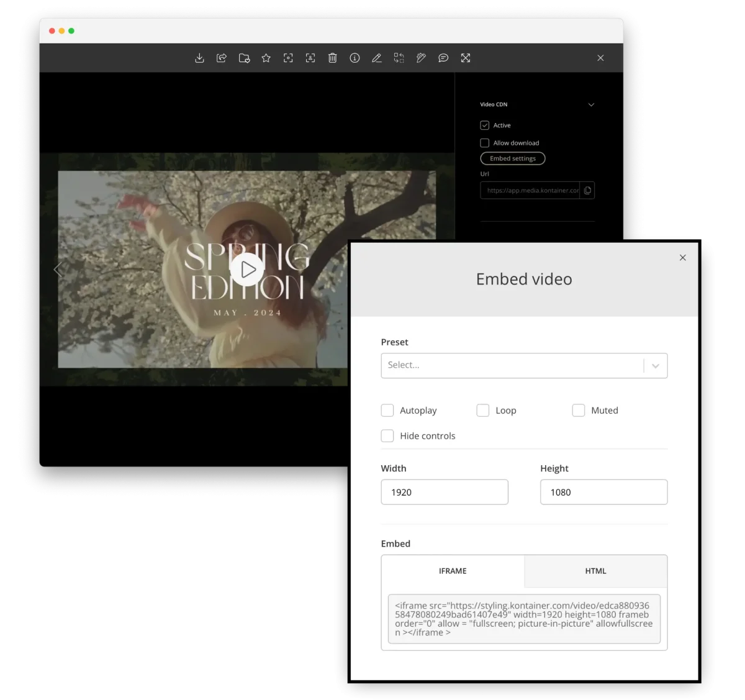Viewport: 745px width, 700px height.
Task: Open the info icon in the toolbar
Action: click(354, 58)
